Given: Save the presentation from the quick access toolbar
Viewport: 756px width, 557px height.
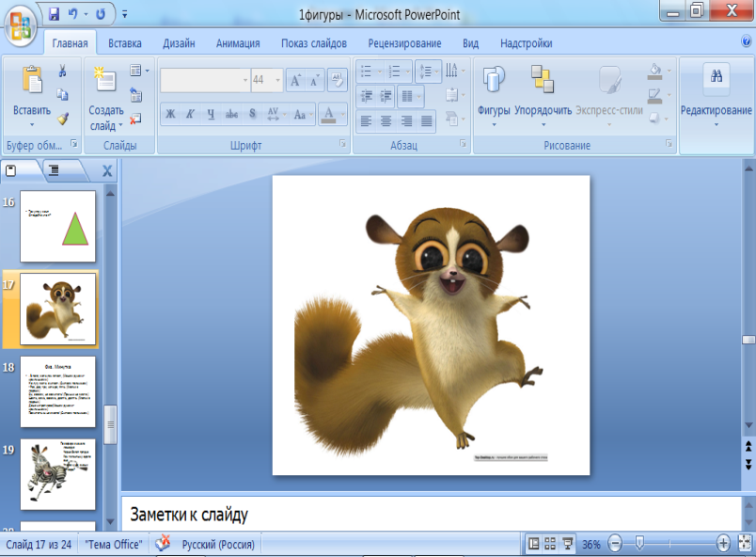Looking at the screenshot, I should 54,13.
